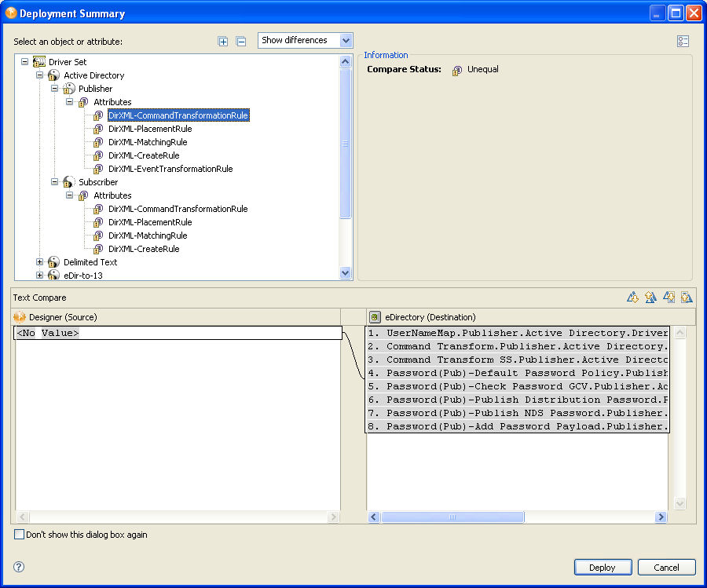The width and height of the screenshot is (707, 588).
Task: Click the first Text Compare toolbar arrow icon
Action: tap(632, 298)
